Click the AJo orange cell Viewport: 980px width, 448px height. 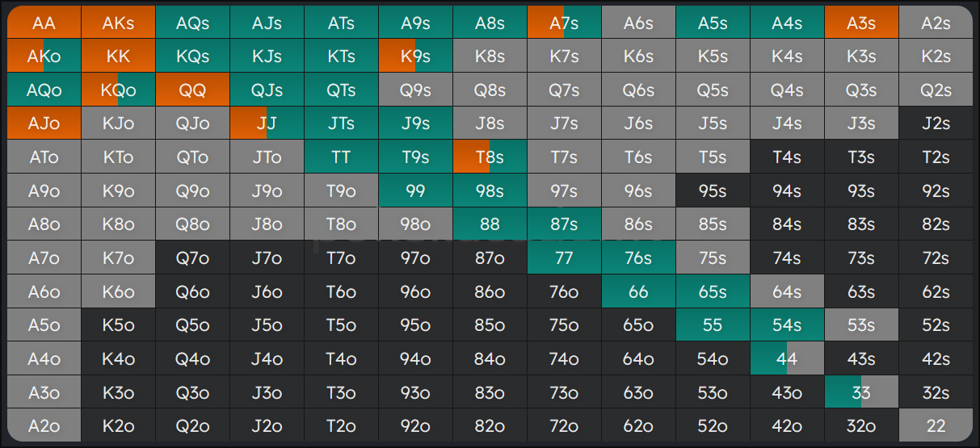click(x=44, y=124)
